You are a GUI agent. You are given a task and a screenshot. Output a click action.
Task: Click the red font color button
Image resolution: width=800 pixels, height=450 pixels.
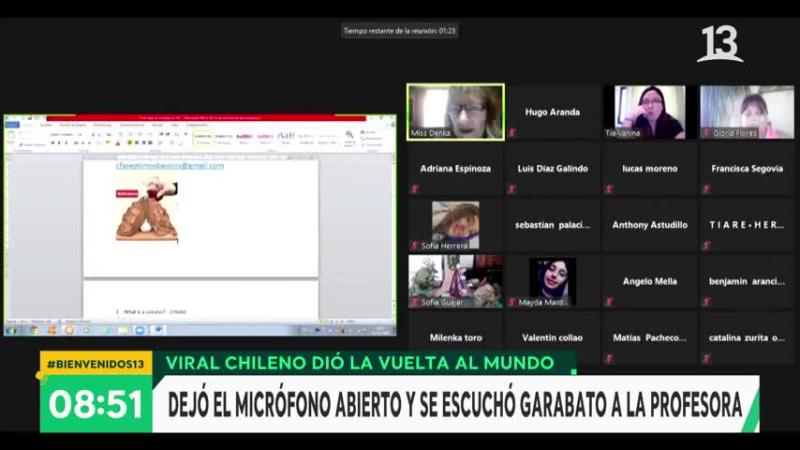coord(118,143)
